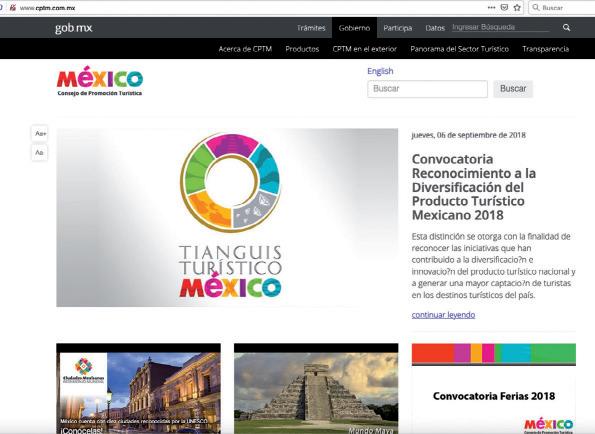Open the Ciudades Mexicanas UNESCO image card
This screenshot has width=595, height=434.
139,389
